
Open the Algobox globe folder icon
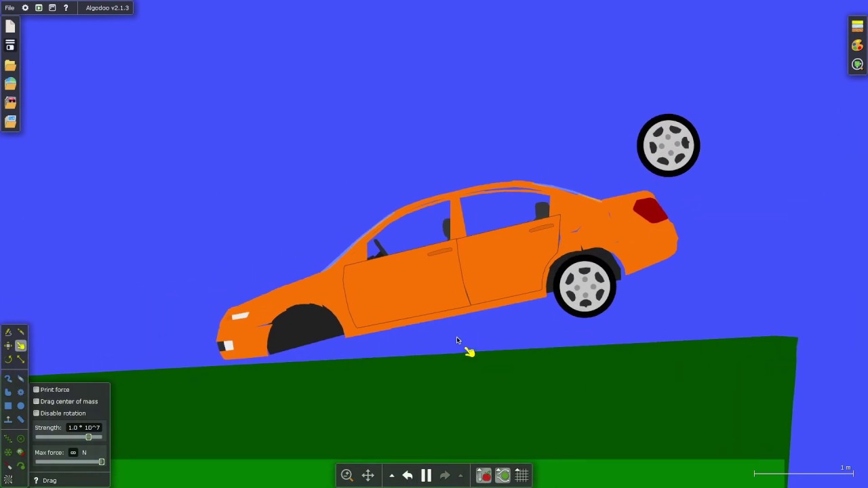(10, 83)
